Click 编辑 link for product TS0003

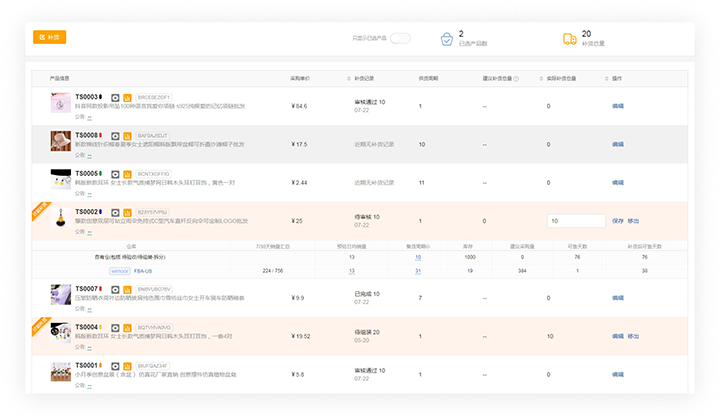point(617,105)
